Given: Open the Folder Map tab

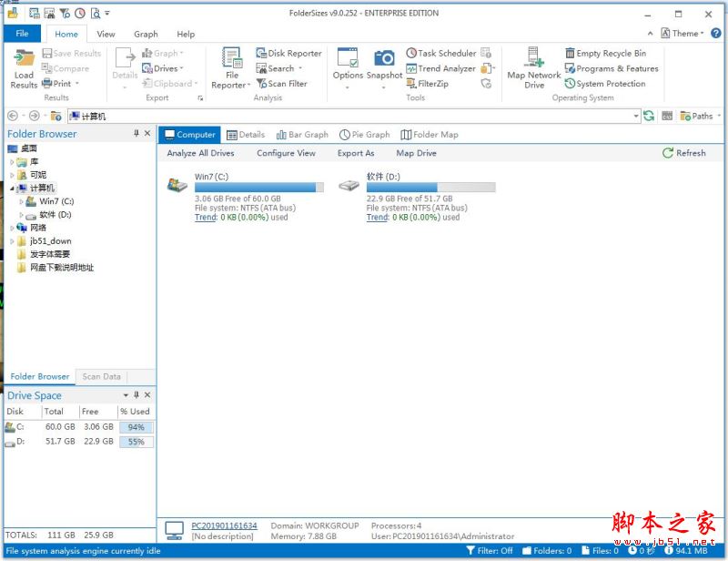Looking at the screenshot, I should (x=430, y=135).
